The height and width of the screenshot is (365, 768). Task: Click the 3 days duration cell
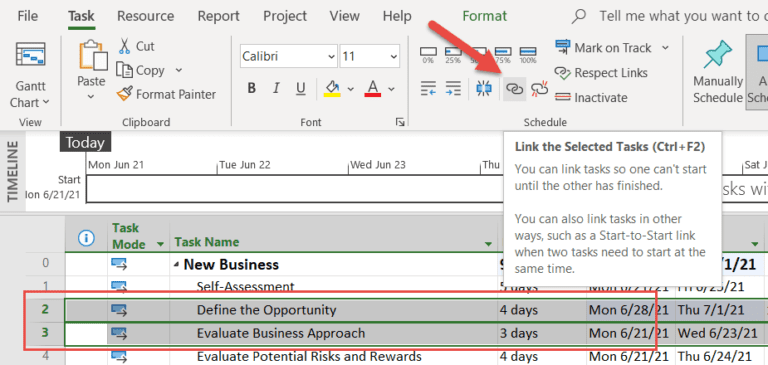click(519, 333)
